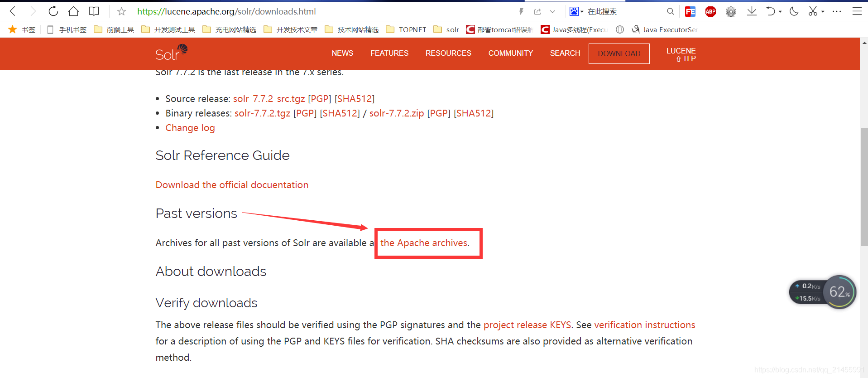Open the 开发测试工具 bookmark folder
This screenshot has height=378, width=868.
pyautogui.click(x=168, y=29)
